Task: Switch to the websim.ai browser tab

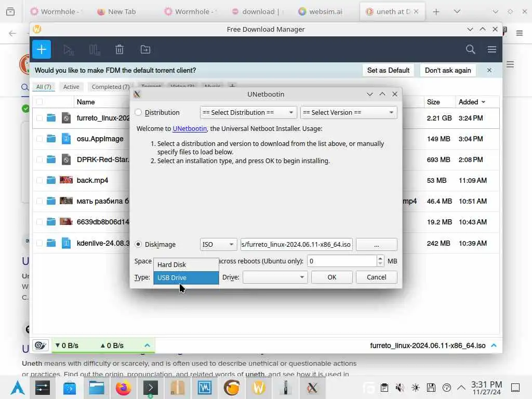Action: (321, 11)
